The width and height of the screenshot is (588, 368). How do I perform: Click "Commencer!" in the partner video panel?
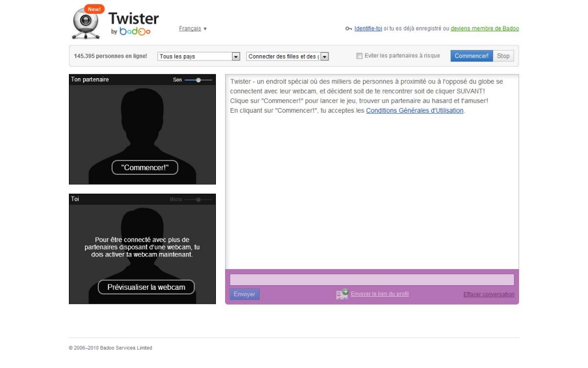click(145, 167)
